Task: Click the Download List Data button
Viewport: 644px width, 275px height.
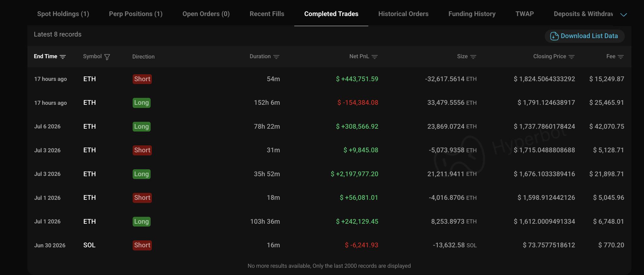Action: tap(585, 36)
